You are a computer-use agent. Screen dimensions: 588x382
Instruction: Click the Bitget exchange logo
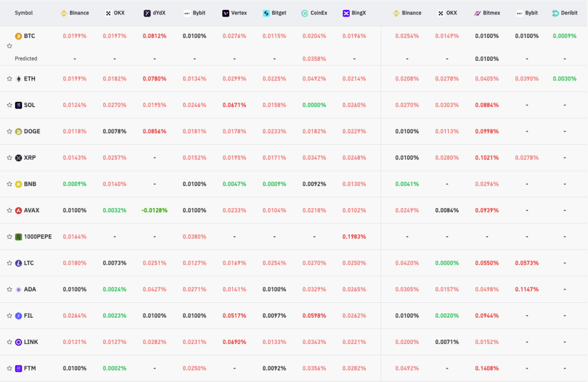pyautogui.click(x=266, y=13)
